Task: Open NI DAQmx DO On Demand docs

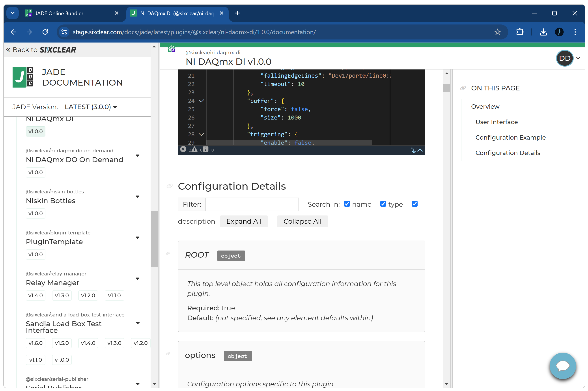Action: [x=74, y=160]
